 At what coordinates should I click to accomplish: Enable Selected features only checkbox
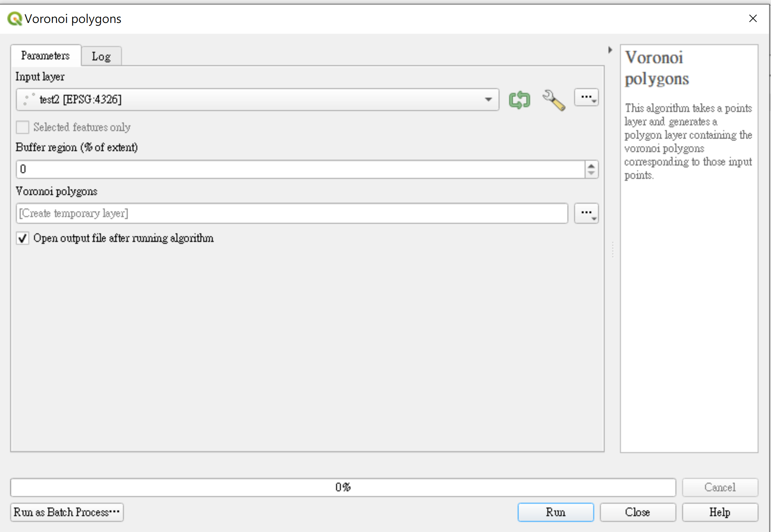click(x=23, y=127)
